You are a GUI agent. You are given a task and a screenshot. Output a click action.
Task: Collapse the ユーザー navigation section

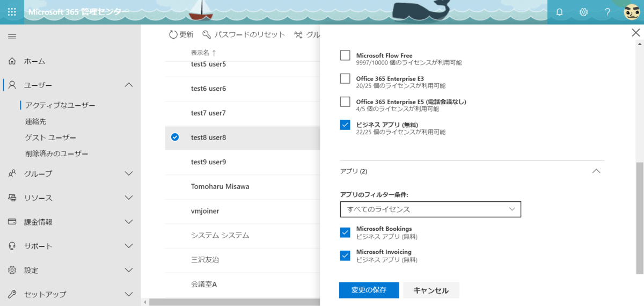click(129, 85)
